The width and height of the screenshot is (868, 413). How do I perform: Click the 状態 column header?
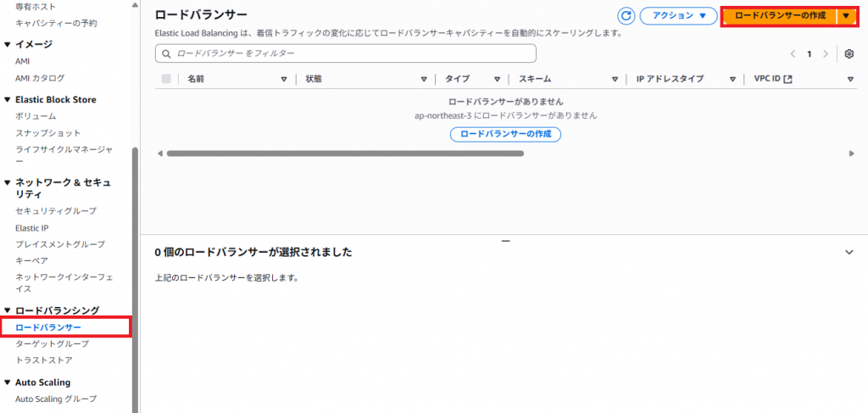tap(314, 79)
